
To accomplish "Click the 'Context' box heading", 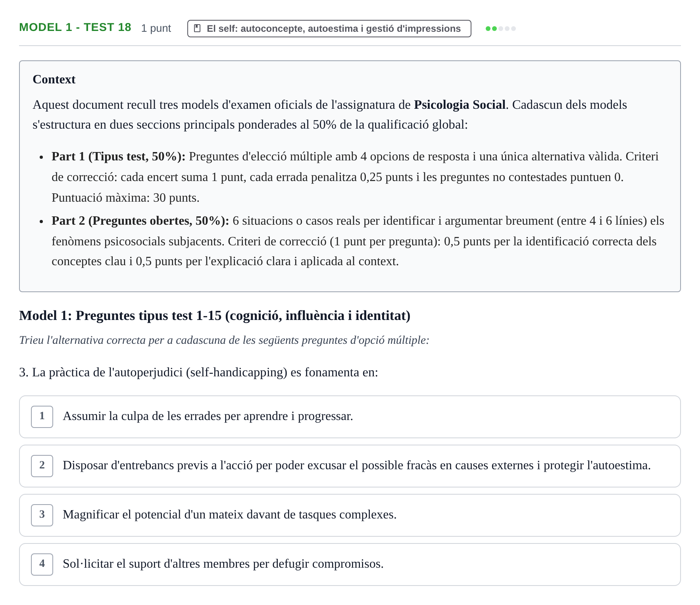I will coord(54,79).
